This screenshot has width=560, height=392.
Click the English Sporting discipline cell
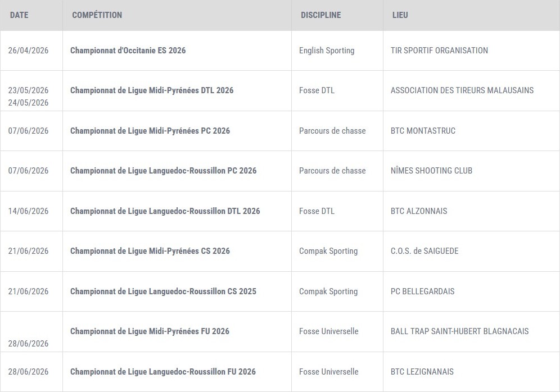pos(327,51)
